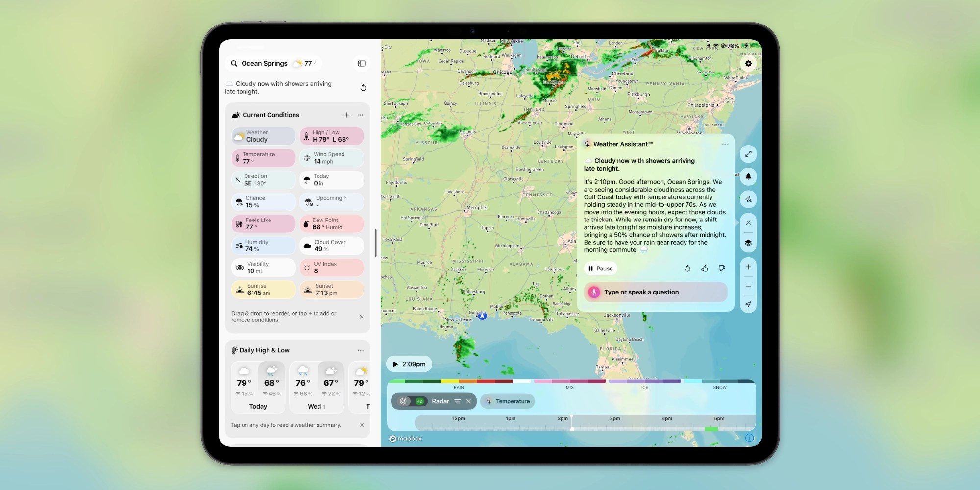Open the Mapbox attribution logo
This screenshot has height=490, width=980.
click(405, 439)
